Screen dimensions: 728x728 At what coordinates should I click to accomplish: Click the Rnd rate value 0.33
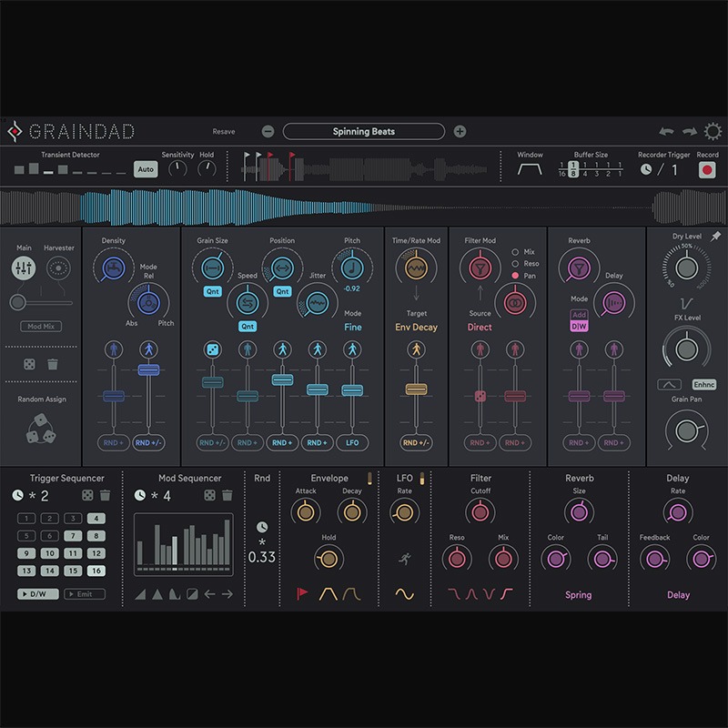(262, 557)
